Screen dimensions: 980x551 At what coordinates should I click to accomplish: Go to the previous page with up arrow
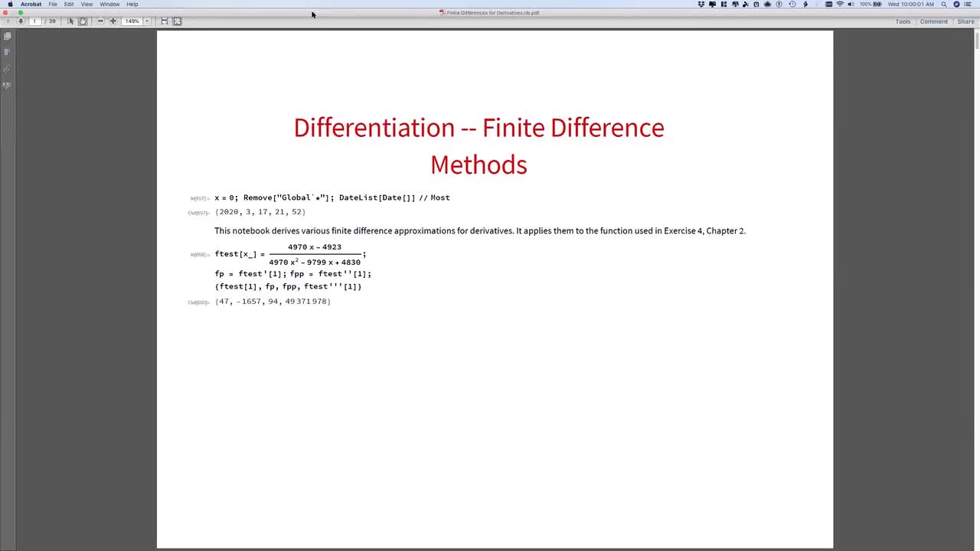8,21
